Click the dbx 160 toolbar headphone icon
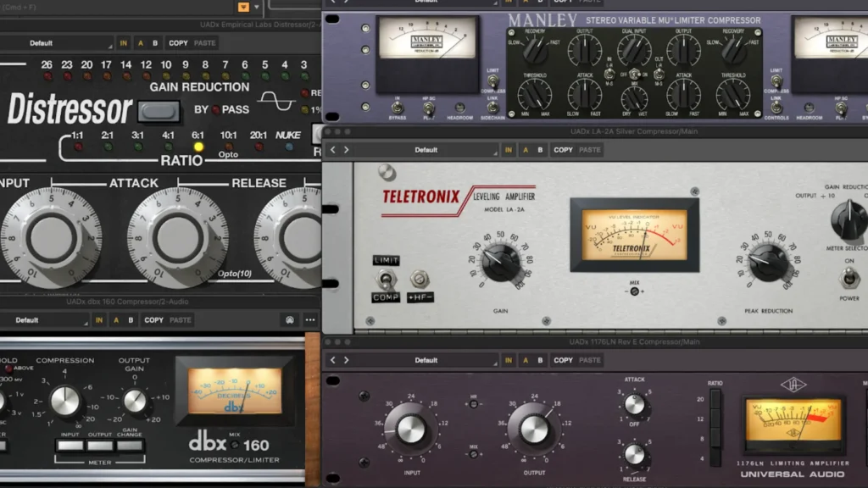The image size is (868, 488). click(x=290, y=319)
